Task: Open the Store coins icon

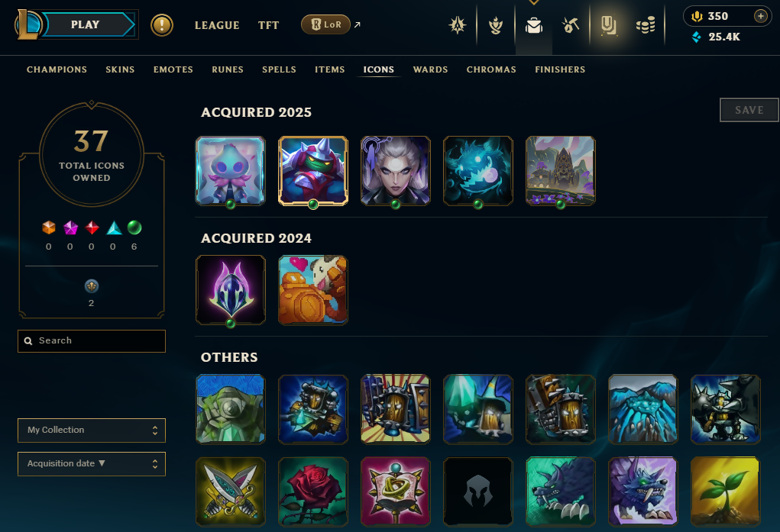Action: point(646,25)
